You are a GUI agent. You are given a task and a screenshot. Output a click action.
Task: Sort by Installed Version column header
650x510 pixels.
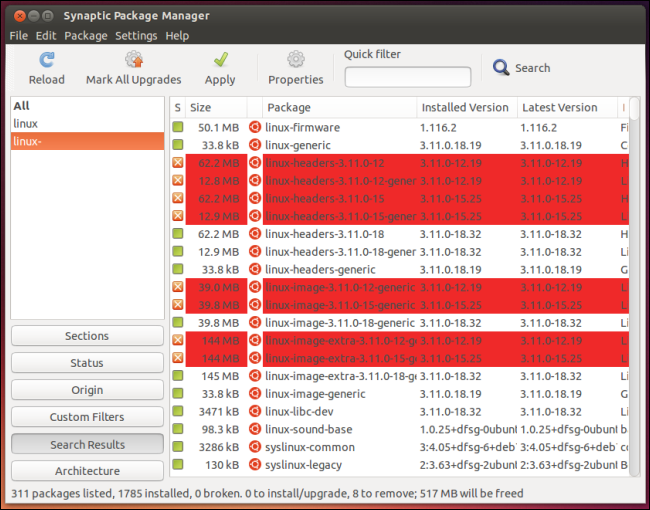[465, 107]
